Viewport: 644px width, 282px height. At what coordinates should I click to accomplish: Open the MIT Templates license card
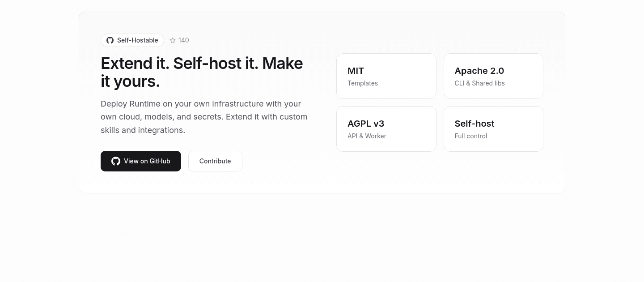pos(386,76)
